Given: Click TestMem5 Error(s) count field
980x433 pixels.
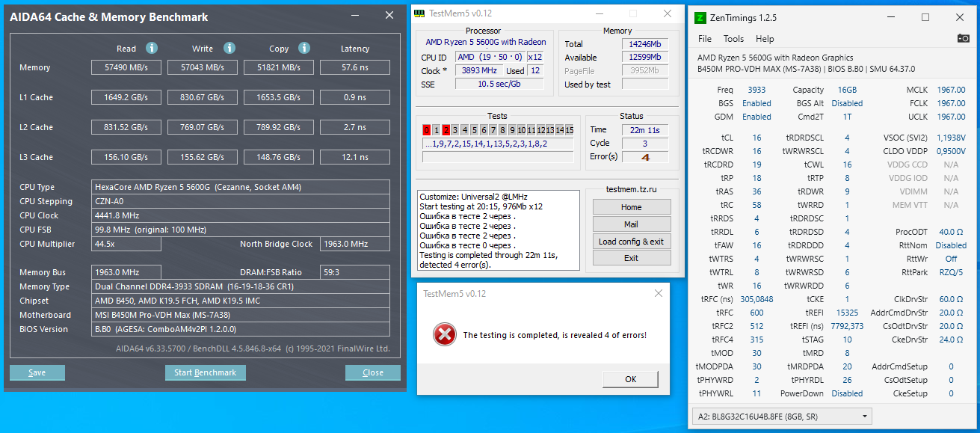Looking at the screenshot, I should point(645,157).
